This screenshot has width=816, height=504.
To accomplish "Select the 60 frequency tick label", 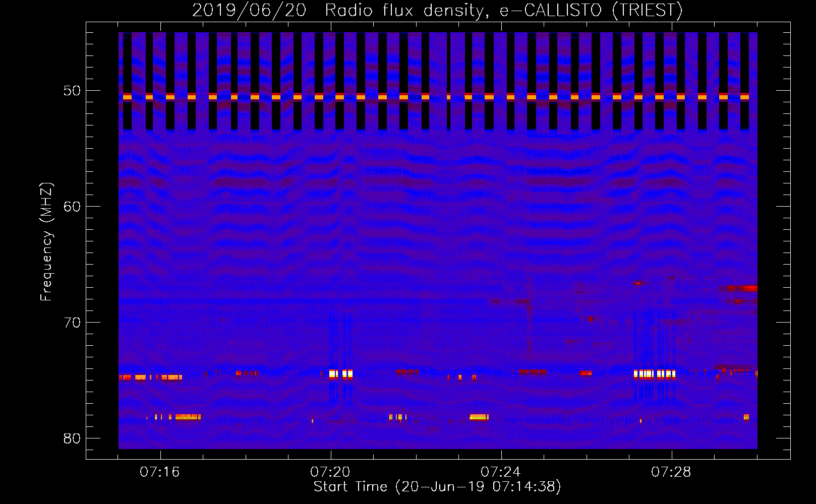I will click(x=73, y=207).
